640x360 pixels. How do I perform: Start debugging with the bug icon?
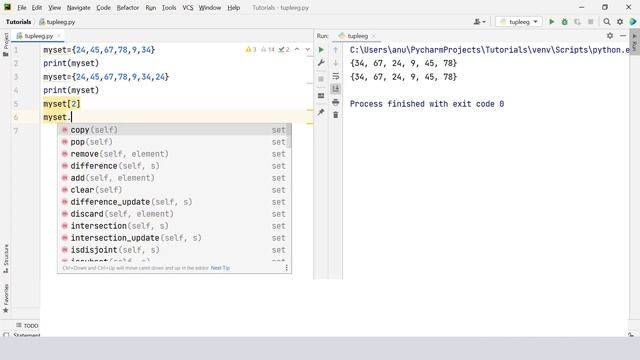click(x=564, y=22)
